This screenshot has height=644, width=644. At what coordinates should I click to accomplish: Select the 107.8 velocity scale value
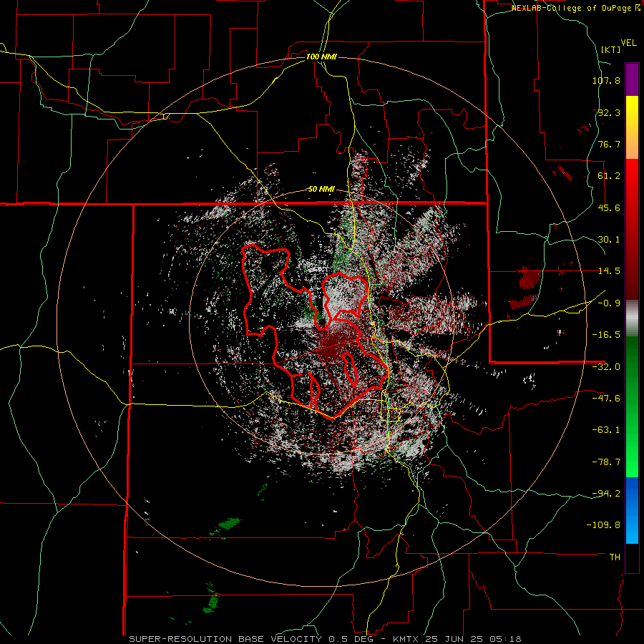point(606,80)
